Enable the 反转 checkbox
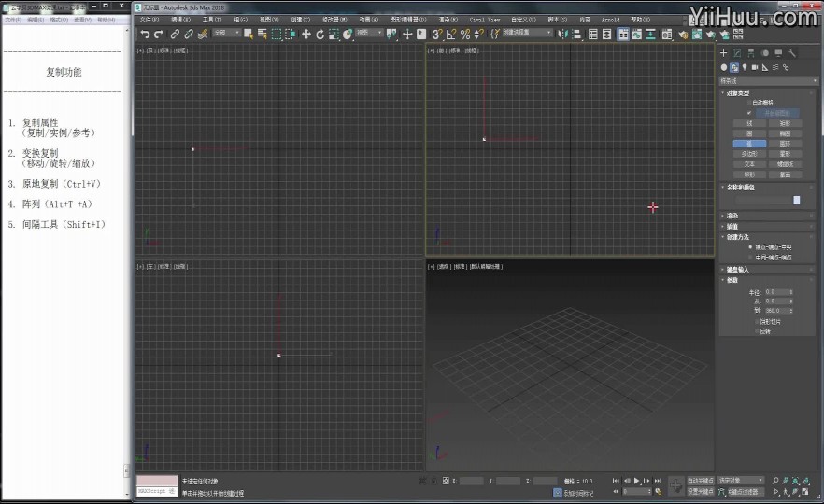Image resolution: width=824 pixels, height=504 pixels. click(x=758, y=331)
